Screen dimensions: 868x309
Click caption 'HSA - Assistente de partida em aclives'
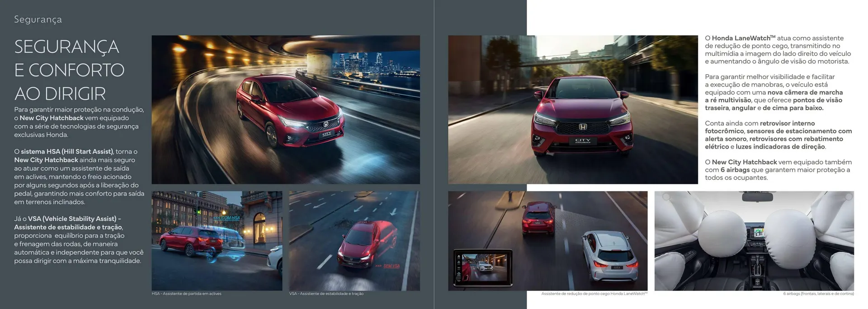pyautogui.click(x=187, y=294)
